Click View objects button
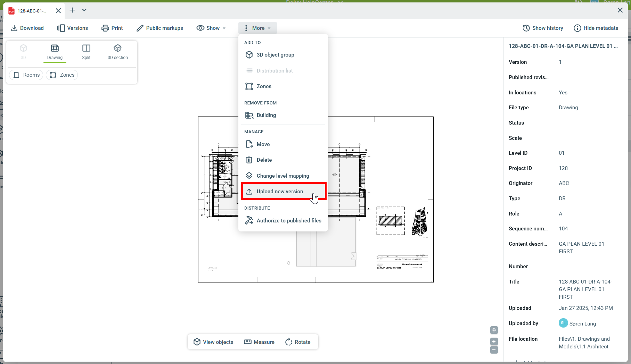The image size is (631, 364). 213,342
